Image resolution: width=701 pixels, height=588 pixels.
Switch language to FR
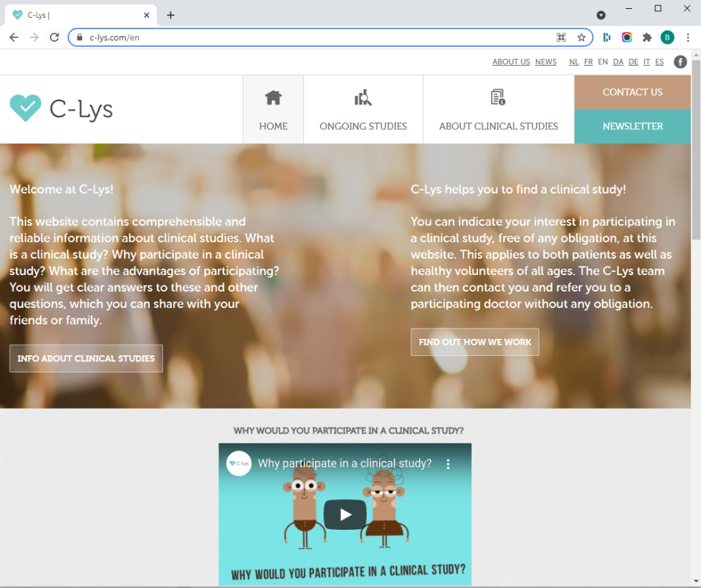click(x=588, y=62)
